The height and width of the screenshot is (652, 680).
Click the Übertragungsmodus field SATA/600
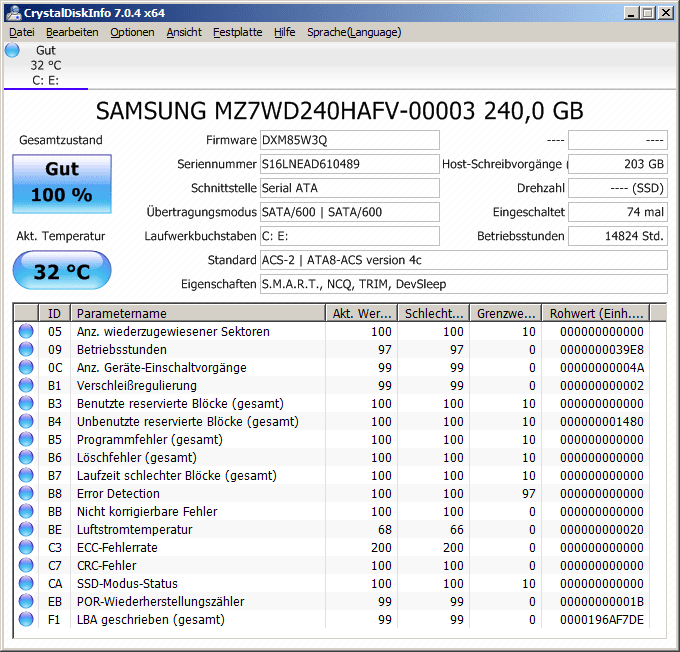(x=350, y=212)
